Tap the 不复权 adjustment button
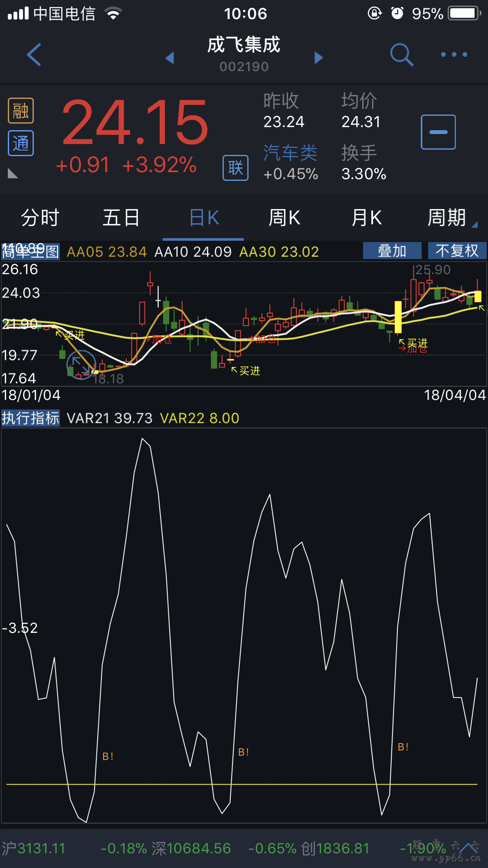This screenshot has width=488, height=868. tap(457, 251)
